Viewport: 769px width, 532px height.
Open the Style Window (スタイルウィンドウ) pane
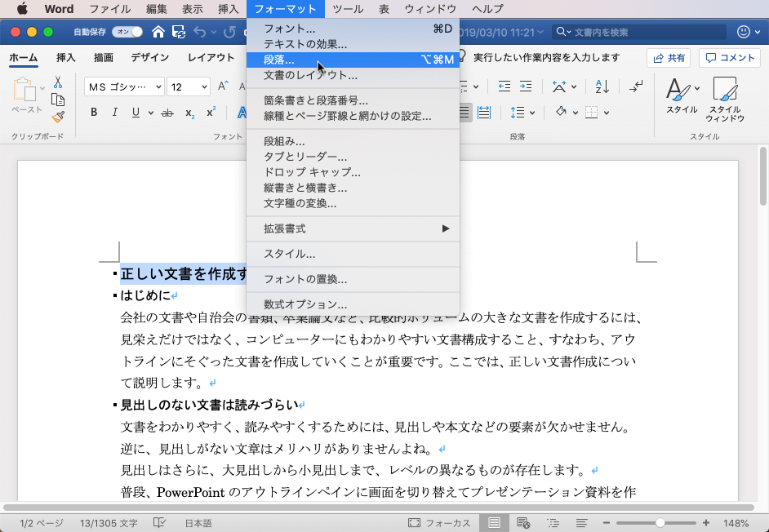pyautogui.click(x=725, y=99)
